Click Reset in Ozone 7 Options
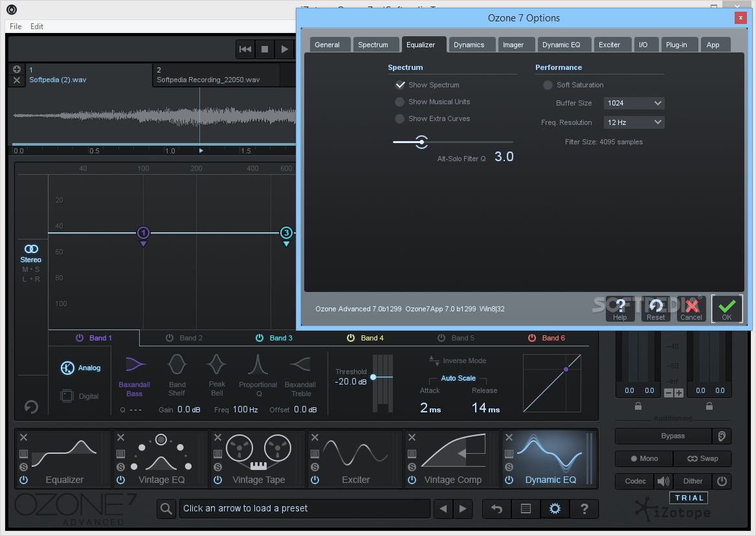Viewport: 756px width, 536px height. point(656,309)
